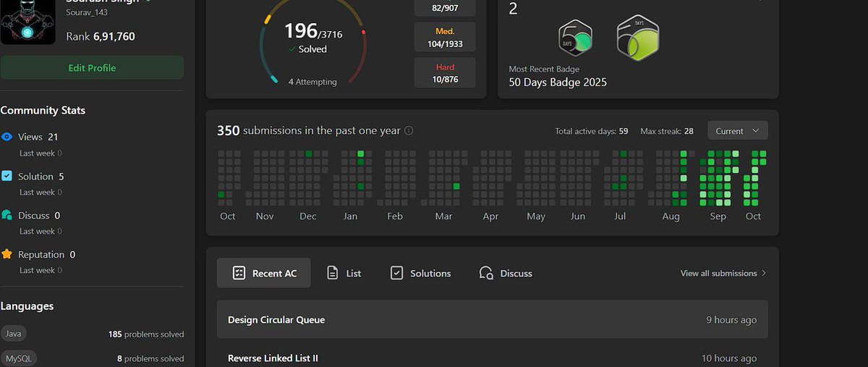
Task: Switch to the Discuss tab
Action: click(x=506, y=273)
